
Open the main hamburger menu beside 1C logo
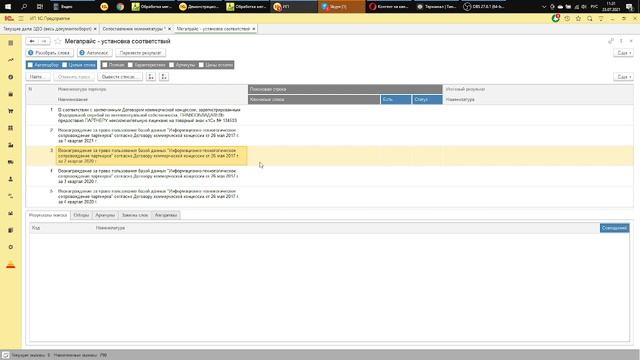click(21, 18)
